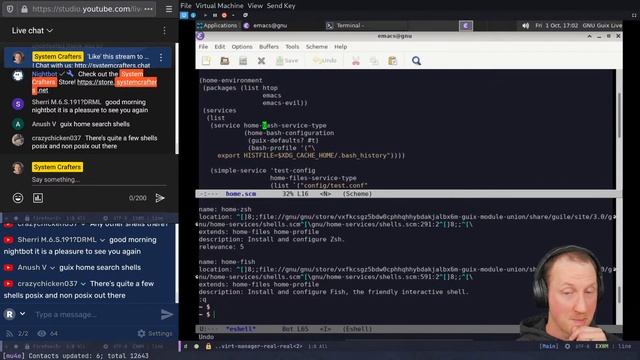Viewport: 640px width, 360px height.
Task: Click the poll icon in YouTube chat
Action: click(38, 198)
